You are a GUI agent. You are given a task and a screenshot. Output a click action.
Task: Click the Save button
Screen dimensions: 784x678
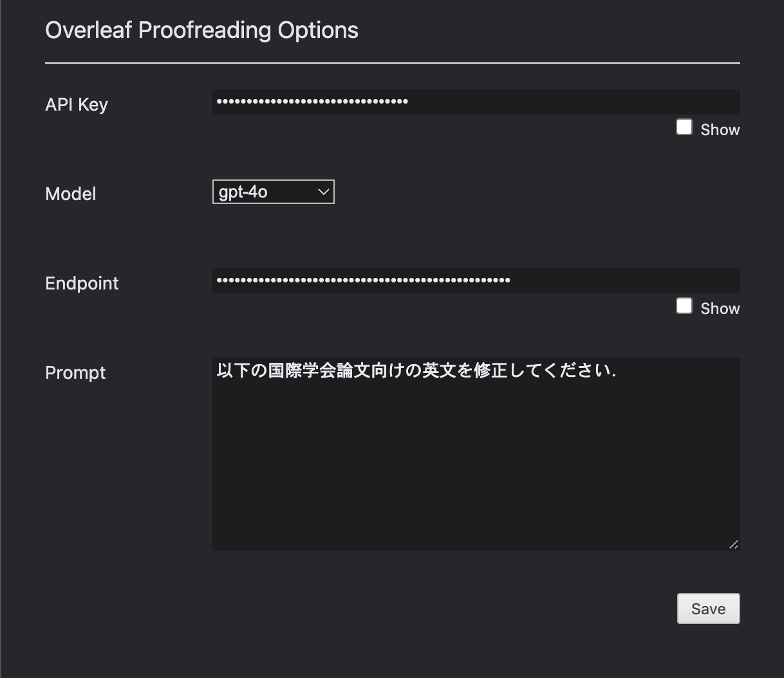tap(708, 609)
